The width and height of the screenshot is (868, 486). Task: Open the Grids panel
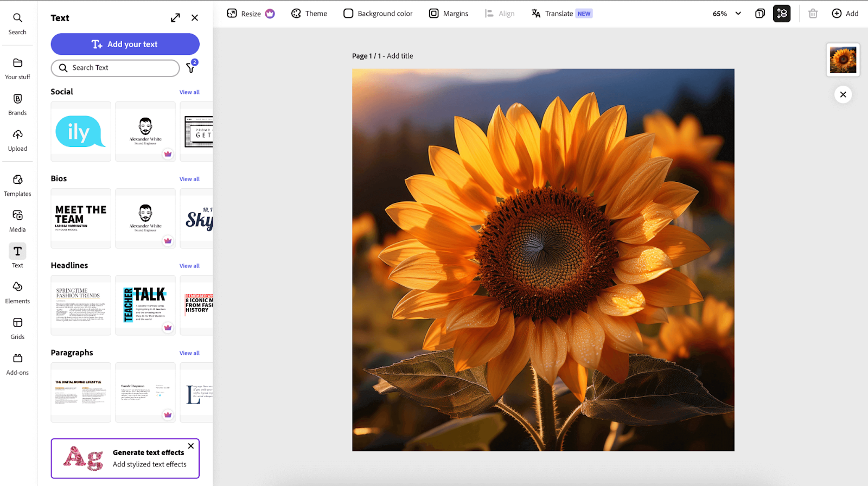click(17, 328)
